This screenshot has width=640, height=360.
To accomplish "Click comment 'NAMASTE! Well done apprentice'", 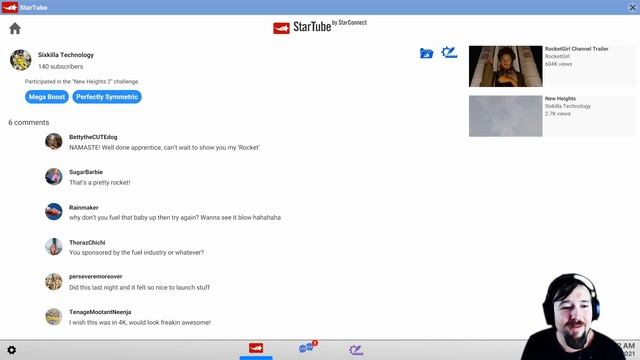I will tap(164, 147).
